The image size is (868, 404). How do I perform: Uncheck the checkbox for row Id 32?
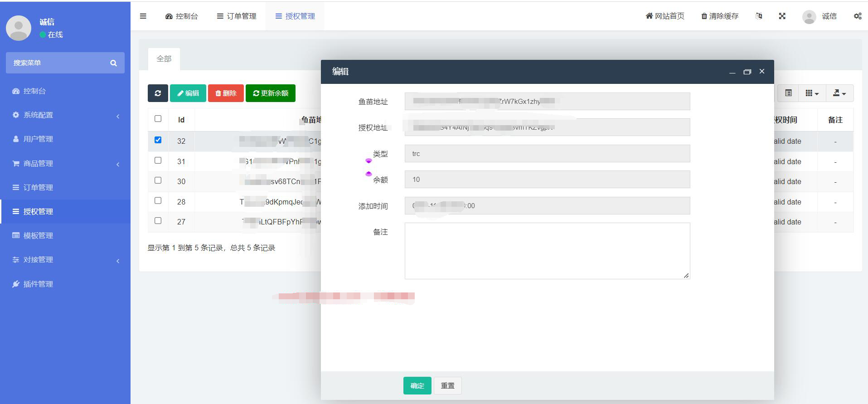pos(158,140)
